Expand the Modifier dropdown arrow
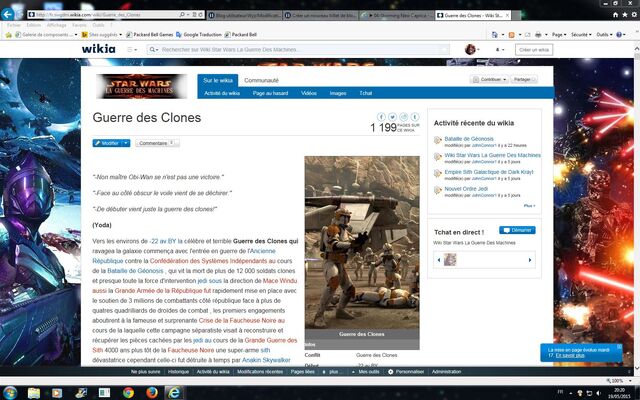 coord(126,143)
